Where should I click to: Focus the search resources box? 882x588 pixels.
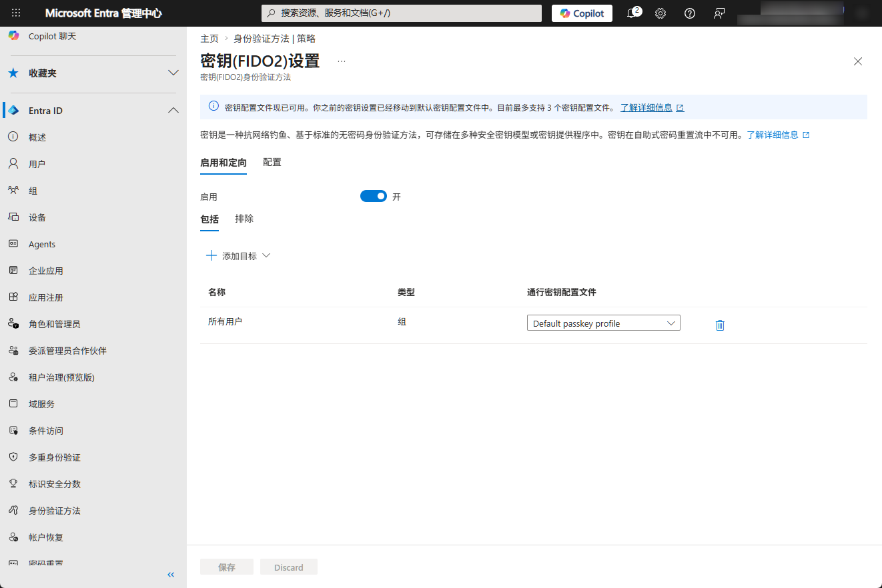401,13
